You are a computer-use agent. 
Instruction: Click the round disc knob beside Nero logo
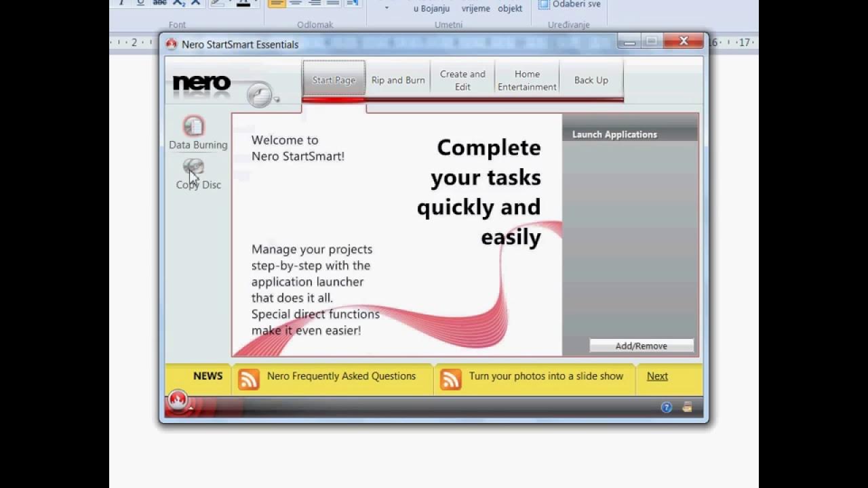(259, 96)
